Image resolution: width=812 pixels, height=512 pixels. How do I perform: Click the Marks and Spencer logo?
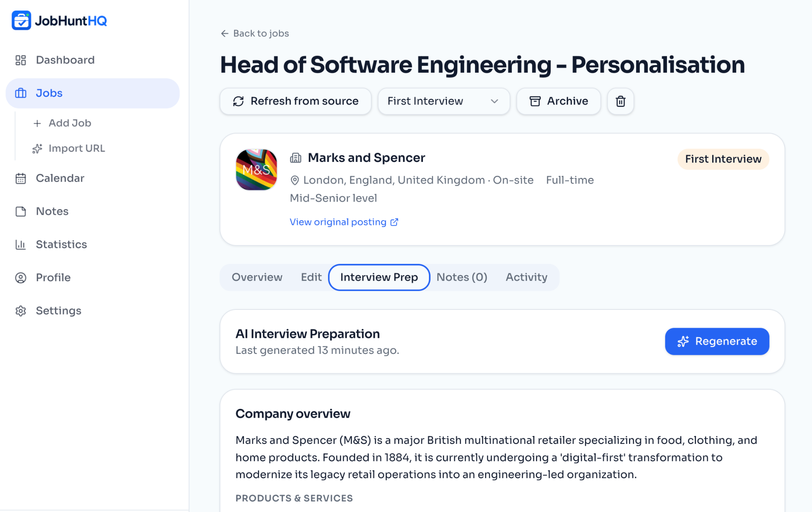coord(256,170)
